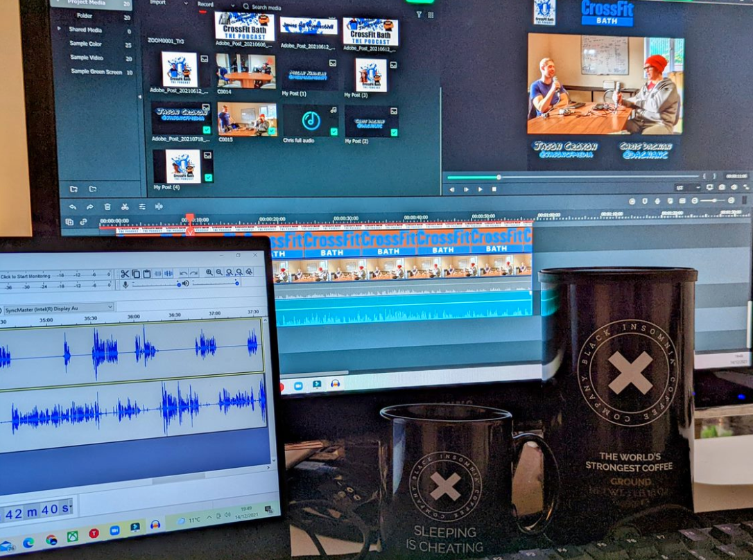The height and width of the screenshot is (560, 753).
Task: Click the Edit adjust sliders icon in Filmora
Action: [142, 207]
